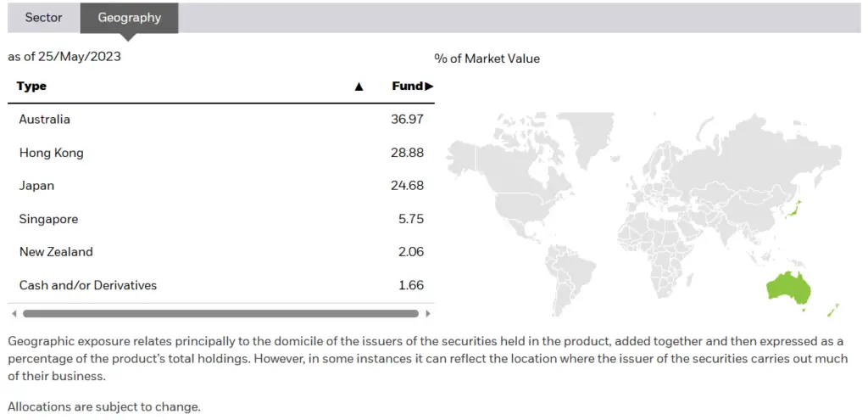Click green Australia on the world map
The image size is (868, 420).
coord(787,287)
